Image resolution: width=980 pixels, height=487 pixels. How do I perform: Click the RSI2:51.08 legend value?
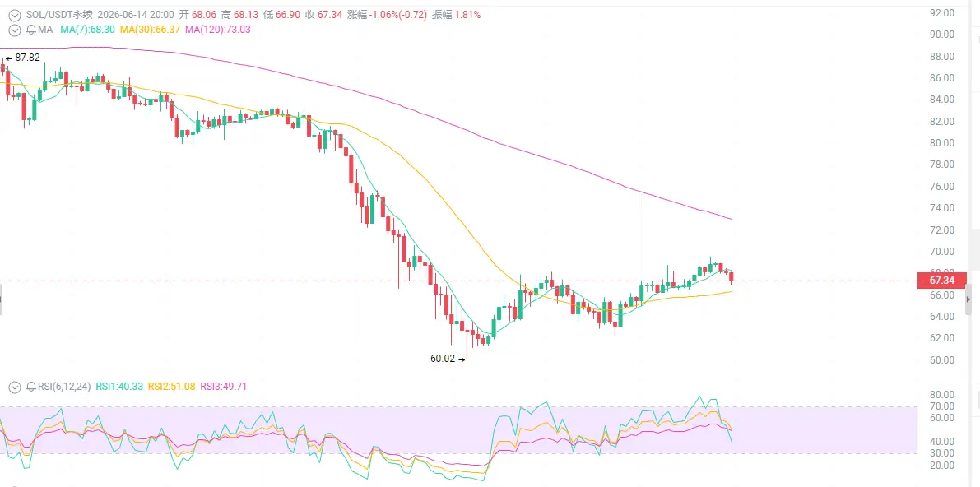click(171, 387)
